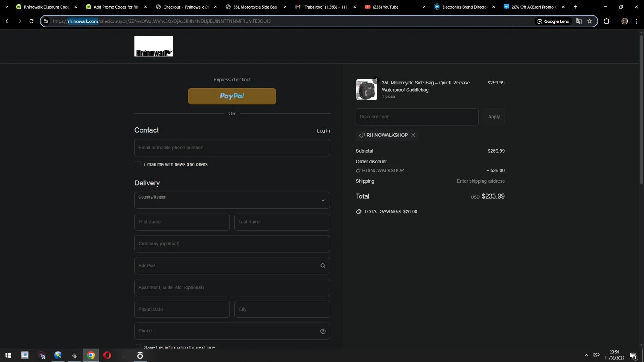
Task: Click the page vertical scrollbar
Action: 641,109
